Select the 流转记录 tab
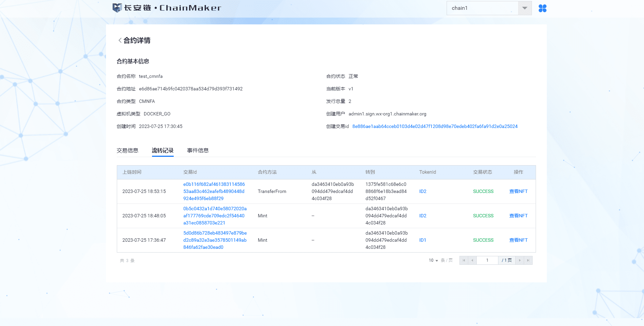Screen dimensions: 644x326 pos(163,150)
